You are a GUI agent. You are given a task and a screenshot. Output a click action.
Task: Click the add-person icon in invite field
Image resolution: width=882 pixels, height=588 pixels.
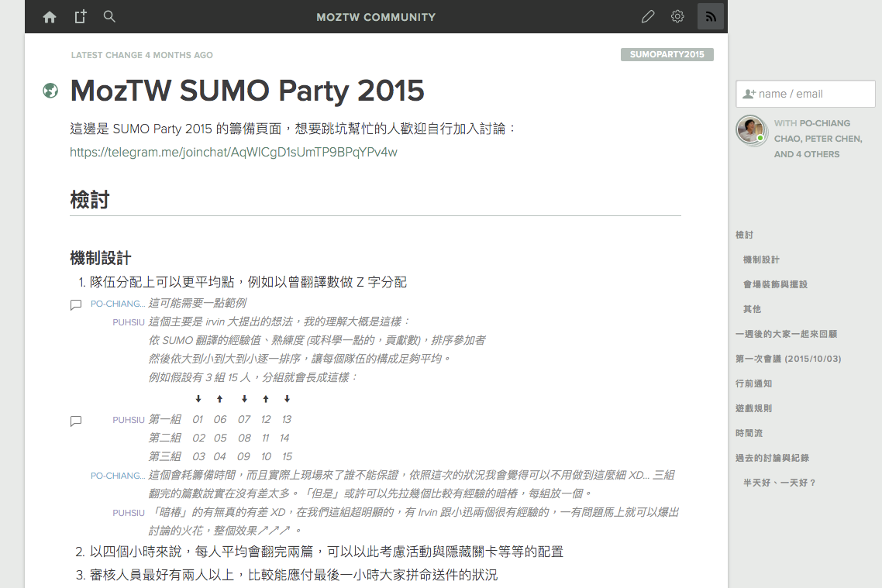coord(749,94)
